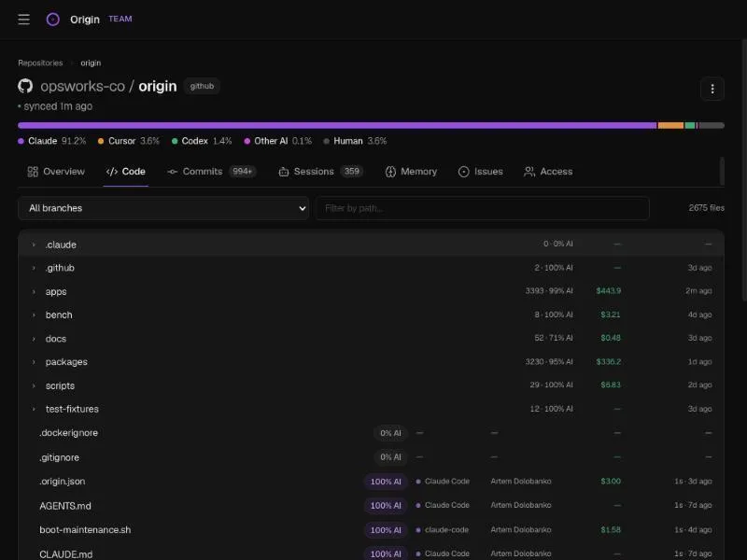Open the .origin.json file
The width and height of the screenshot is (747, 560).
point(63,482)
